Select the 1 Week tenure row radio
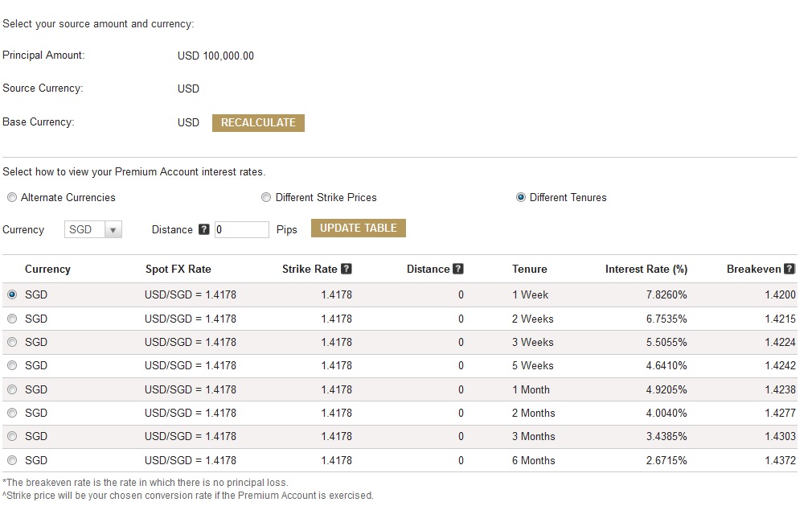812x531 pixels. point(12,294)
